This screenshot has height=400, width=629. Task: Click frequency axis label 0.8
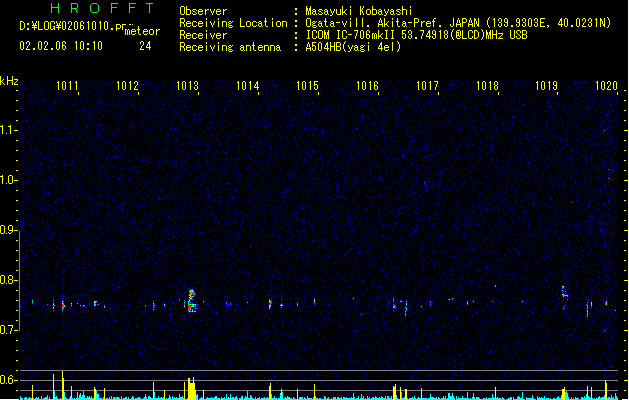[x=8, y=280]
